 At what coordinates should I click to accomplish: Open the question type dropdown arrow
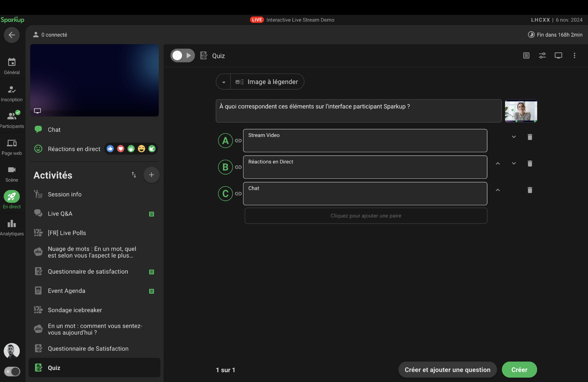tap(224, 82)
